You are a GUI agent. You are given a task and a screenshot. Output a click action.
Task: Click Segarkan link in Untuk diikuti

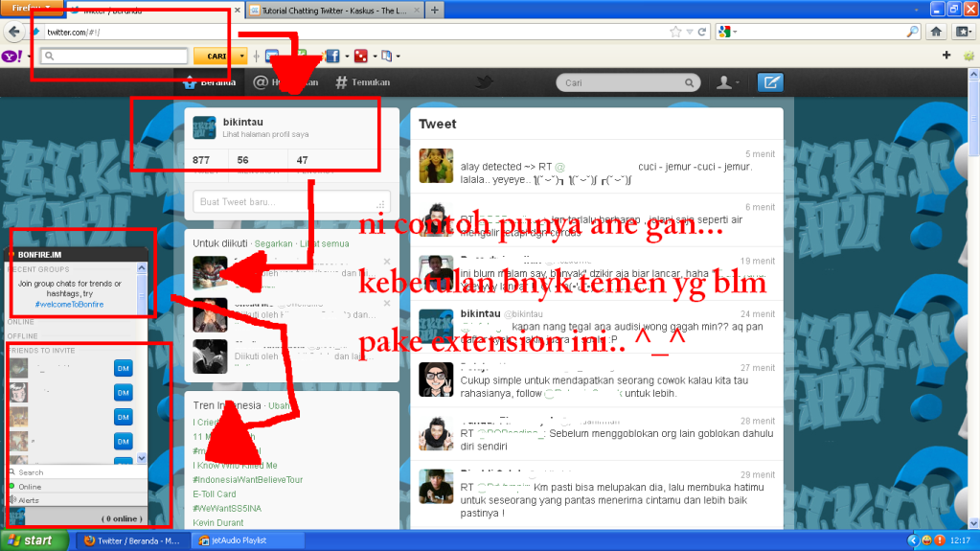coord(273,243)
